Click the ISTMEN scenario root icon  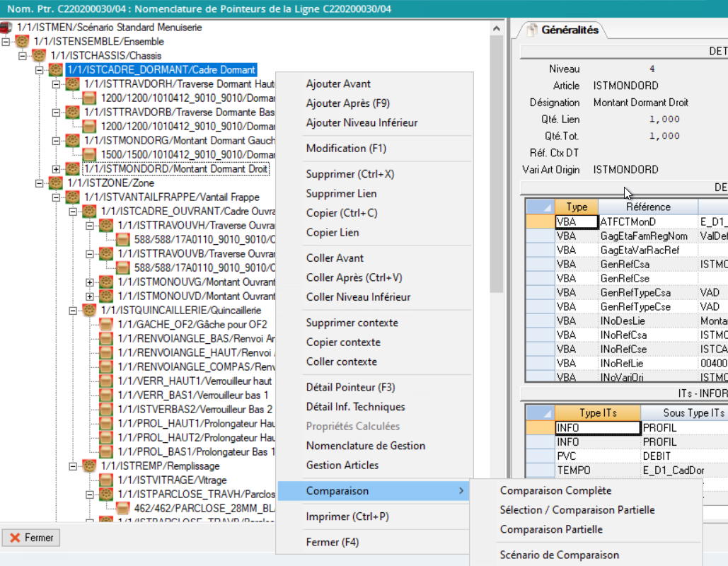click(x=7, y=28)
